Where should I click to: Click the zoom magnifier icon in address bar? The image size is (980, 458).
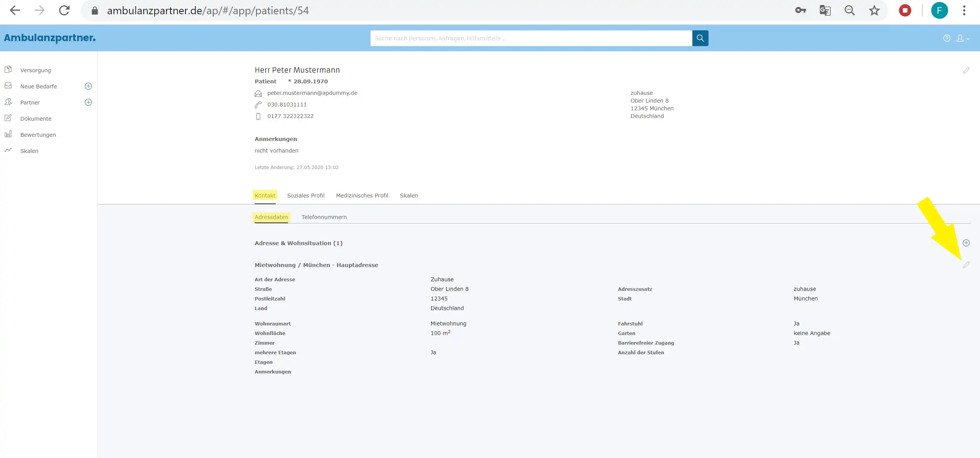click(849, 10)
